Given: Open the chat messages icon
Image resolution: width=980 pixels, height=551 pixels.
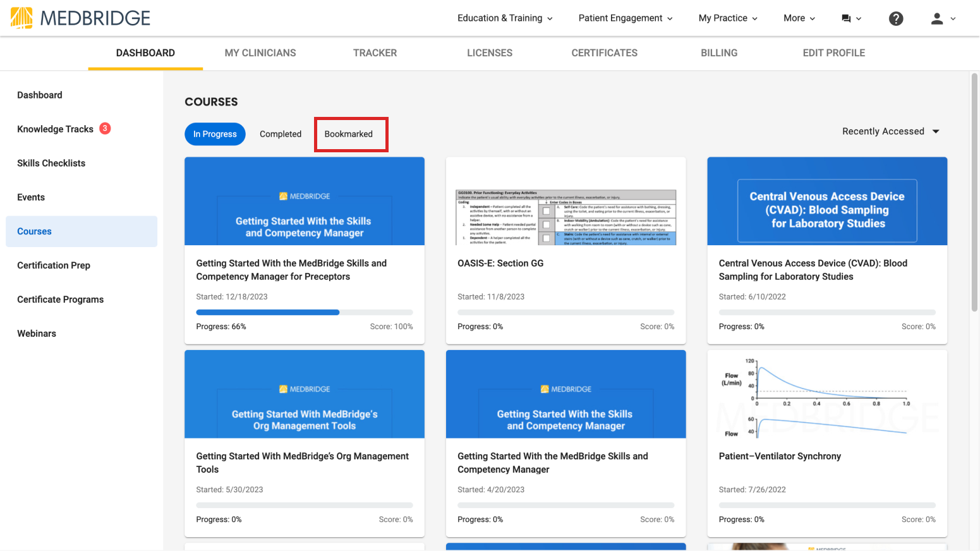Looking at the screenshot, I should [x=846, y=18].
